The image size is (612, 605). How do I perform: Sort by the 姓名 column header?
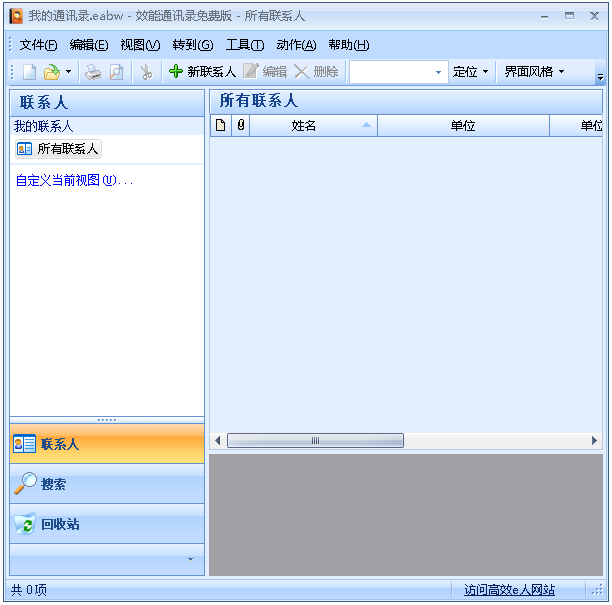(313, 126)
